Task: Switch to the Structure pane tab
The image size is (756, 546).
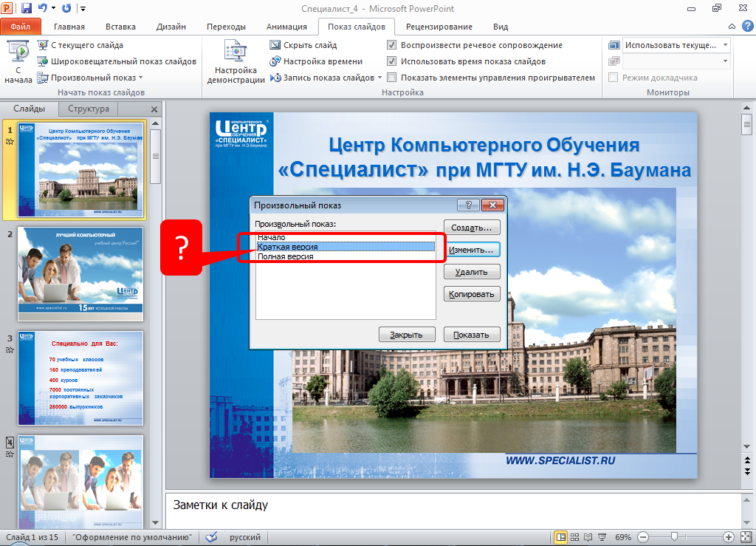Action: coord(88,109)
